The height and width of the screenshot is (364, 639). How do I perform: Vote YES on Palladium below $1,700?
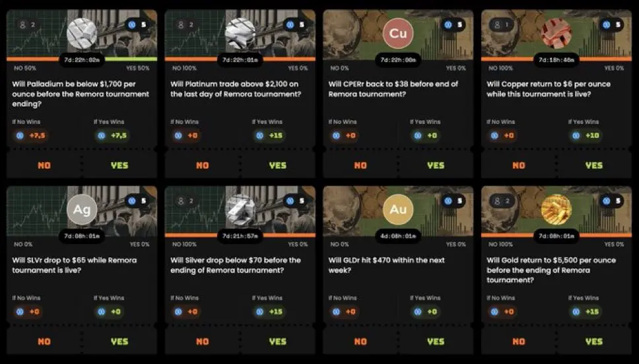pyautogui.click(x=119, y=166)
